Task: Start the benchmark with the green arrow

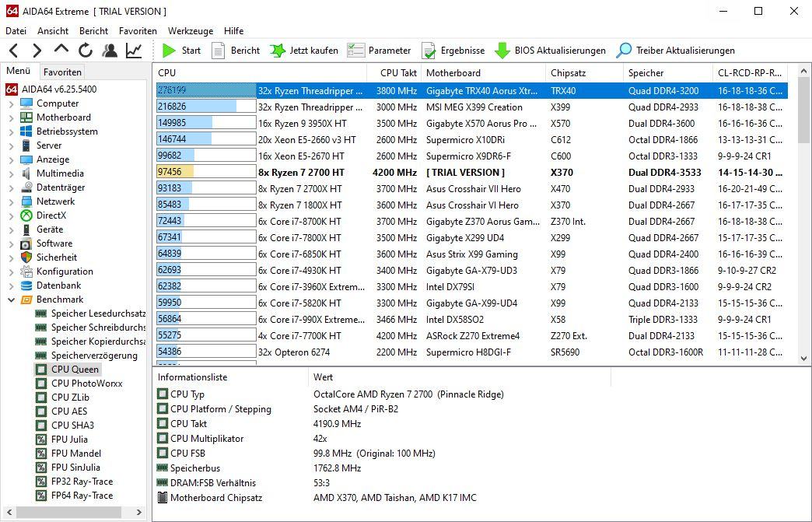Action: (x=181, y=51)
